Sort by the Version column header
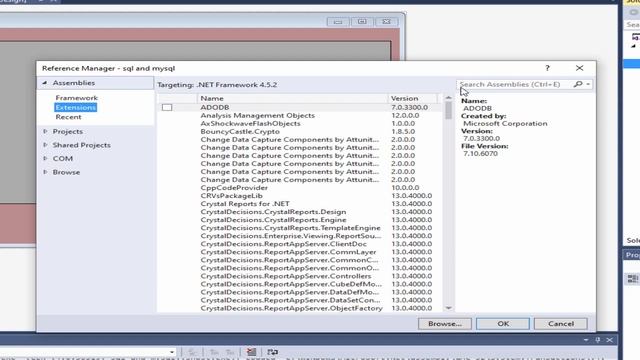The width and height of the screenshot is (640, 360). (x=412, y=98)
